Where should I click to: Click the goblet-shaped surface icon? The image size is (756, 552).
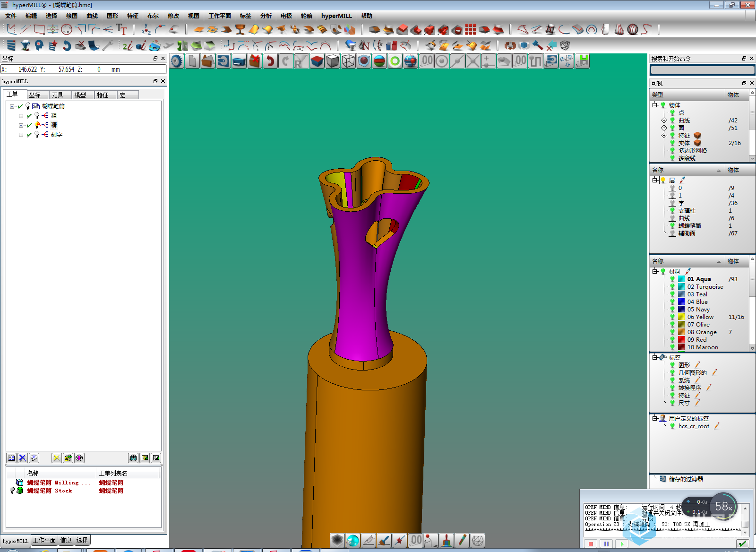pos(240,29)
